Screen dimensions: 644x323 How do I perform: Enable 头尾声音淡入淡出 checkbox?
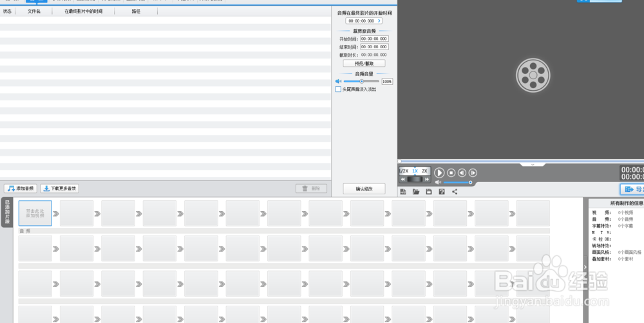(338, 89)
